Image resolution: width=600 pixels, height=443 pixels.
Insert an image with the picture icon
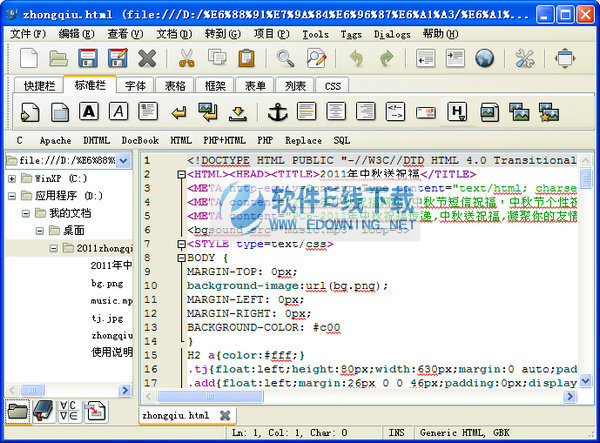(489, 112)
